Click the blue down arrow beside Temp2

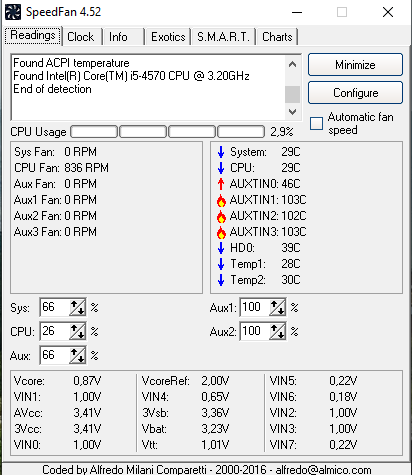[221, 280]
